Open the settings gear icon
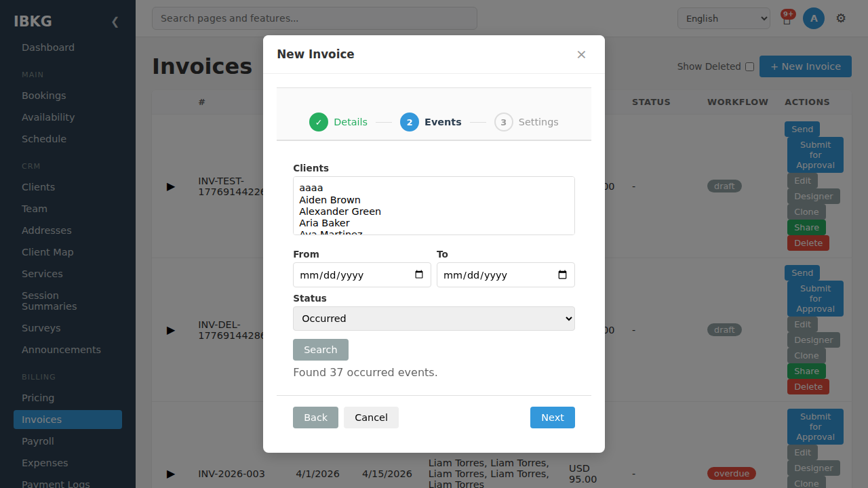868x488 pixels. pyautogui.click(x=841, y=18)
